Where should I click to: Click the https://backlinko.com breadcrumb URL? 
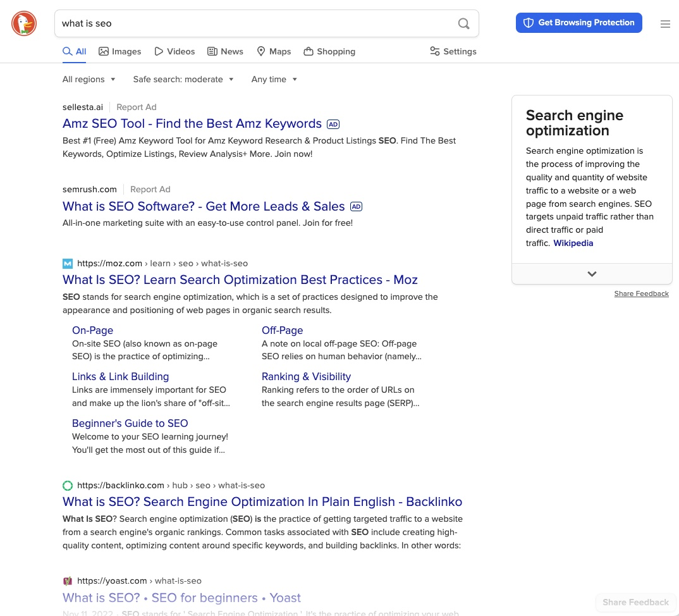point(120,485)
